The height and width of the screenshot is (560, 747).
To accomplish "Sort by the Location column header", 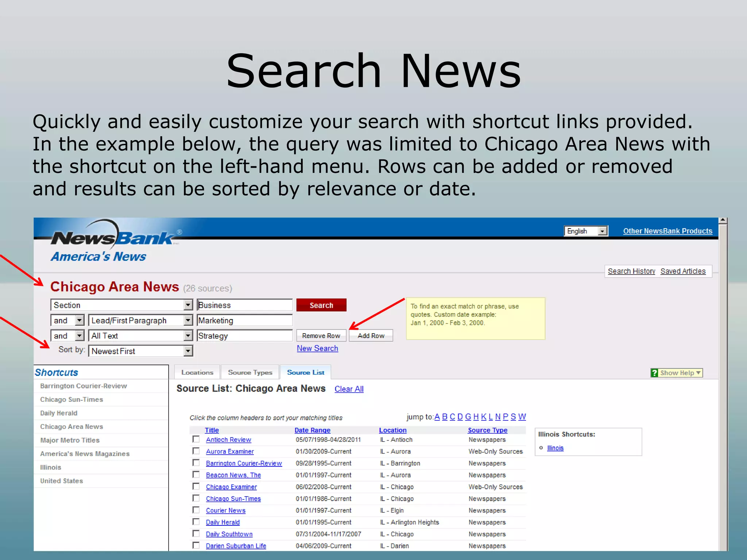I will click(x=392, y=430).
